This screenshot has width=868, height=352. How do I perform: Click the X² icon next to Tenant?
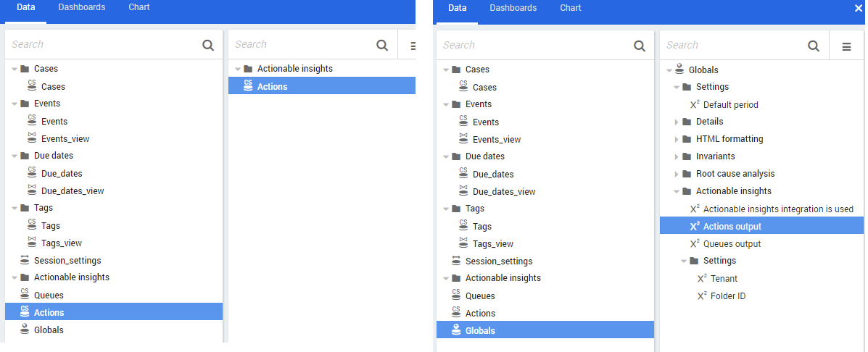(701, 278)
